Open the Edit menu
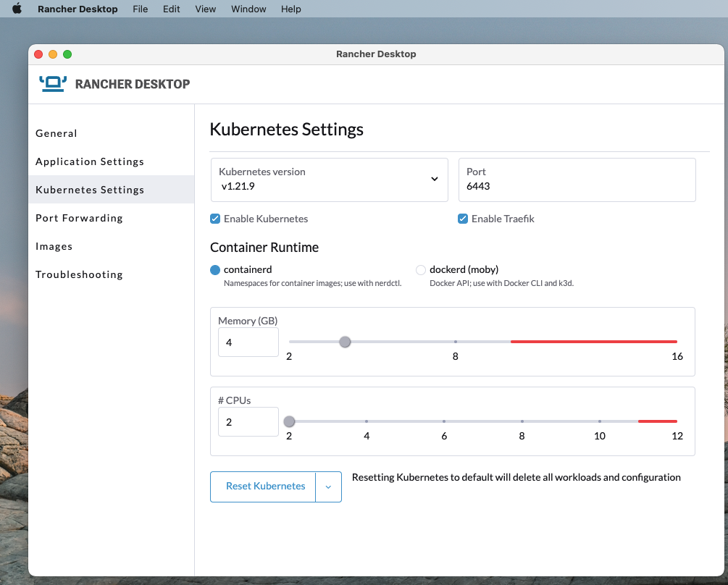This screenshot has height=585, width=728. click(x=172, y=9)
